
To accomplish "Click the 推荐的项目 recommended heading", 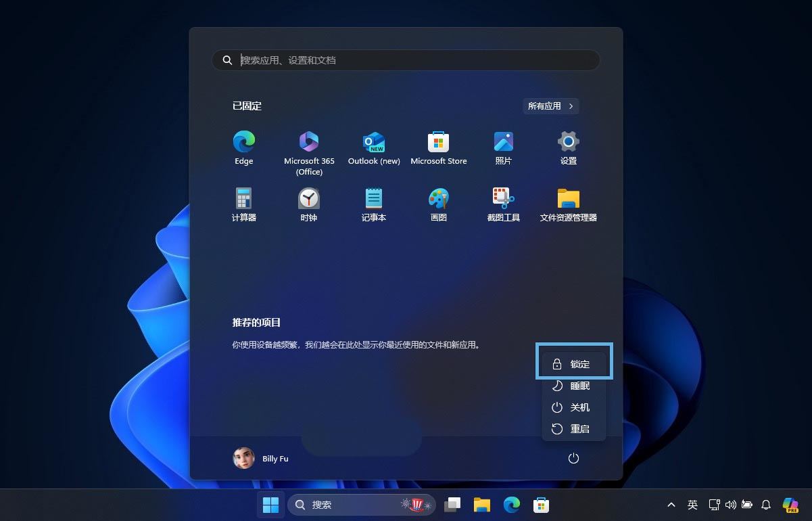I will click(x=257, y=323).
